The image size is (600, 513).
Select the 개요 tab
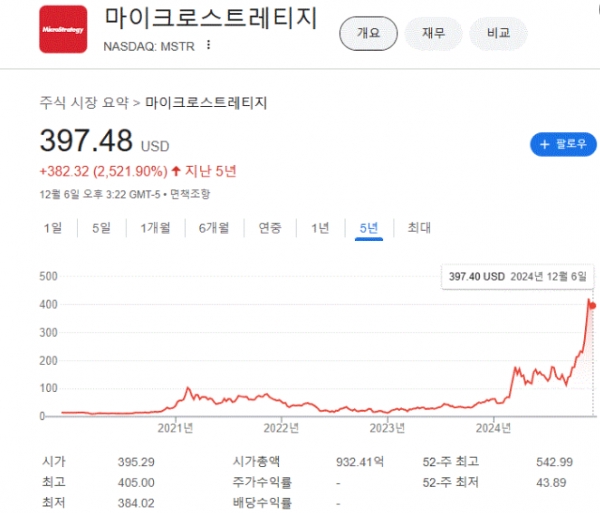tap(368, 33)
